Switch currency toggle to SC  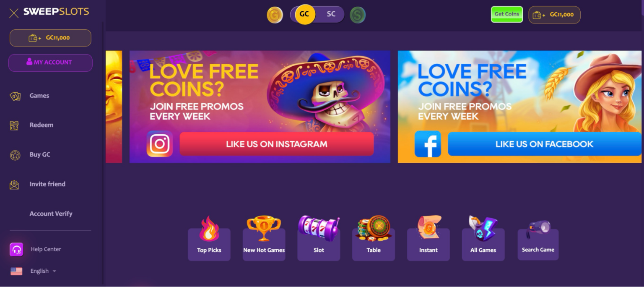click(x=331, y=14)
